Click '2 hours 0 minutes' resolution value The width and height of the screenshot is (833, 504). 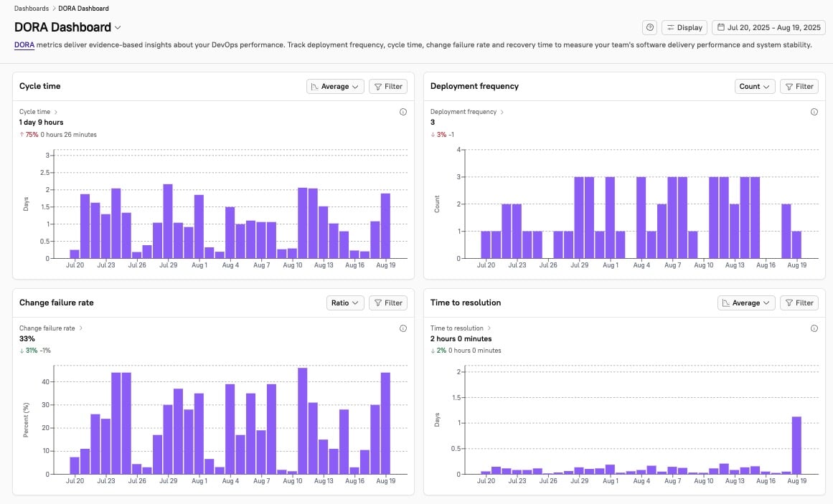coord(461,339)
